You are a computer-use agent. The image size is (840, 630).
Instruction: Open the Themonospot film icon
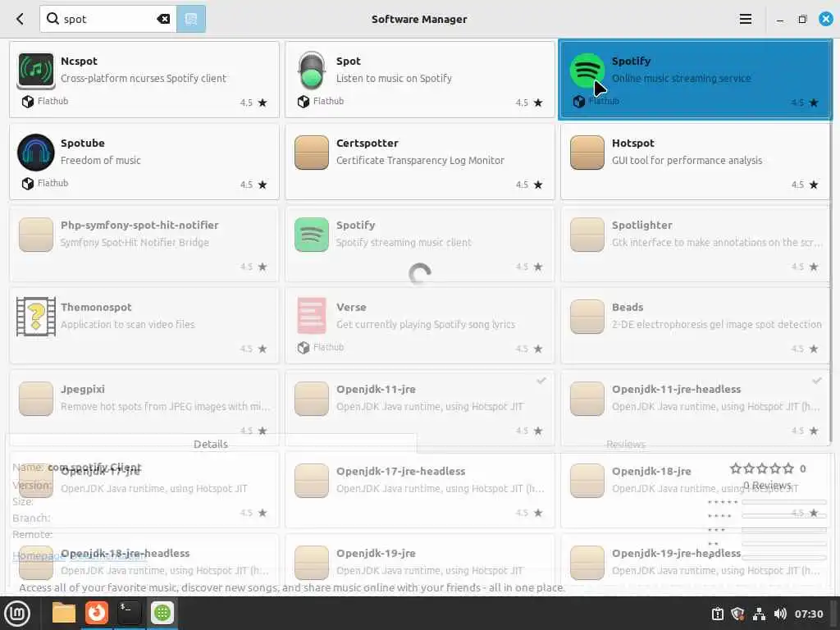click(x=36, y=317)
